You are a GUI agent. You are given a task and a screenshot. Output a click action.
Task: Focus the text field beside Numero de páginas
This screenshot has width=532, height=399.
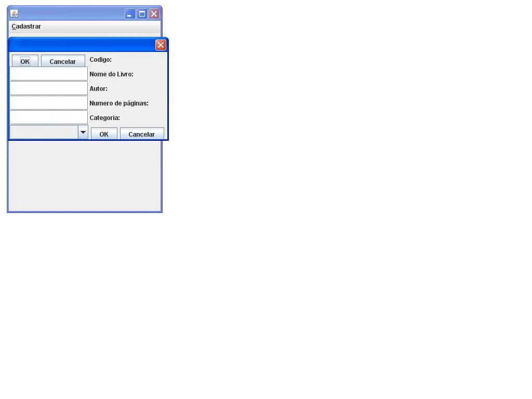(48, 103)
